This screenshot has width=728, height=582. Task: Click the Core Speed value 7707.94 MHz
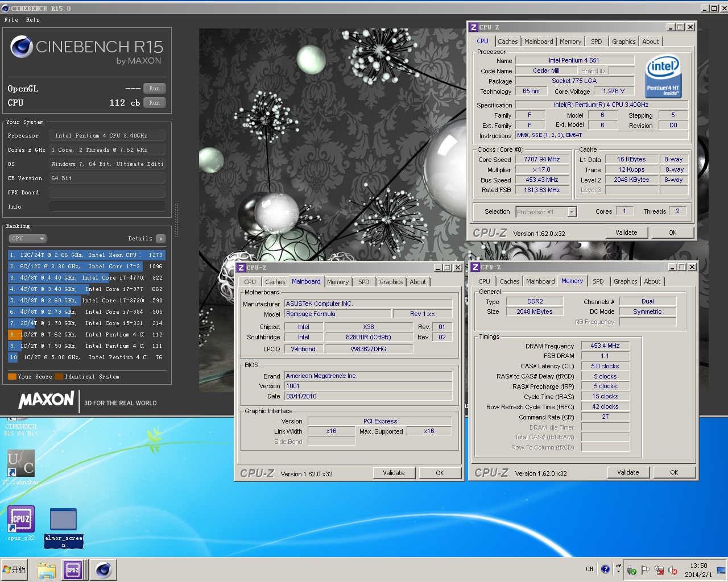click(542, 160)
